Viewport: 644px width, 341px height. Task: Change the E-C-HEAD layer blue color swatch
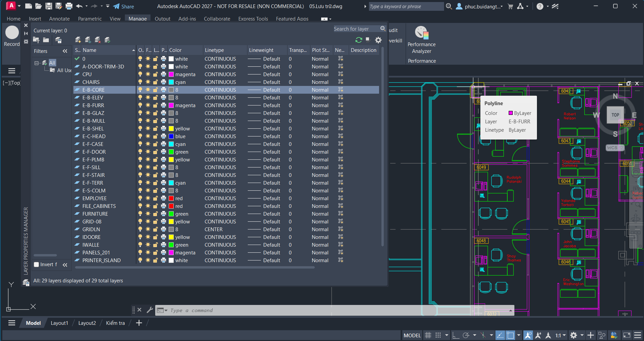pos(171,136)
